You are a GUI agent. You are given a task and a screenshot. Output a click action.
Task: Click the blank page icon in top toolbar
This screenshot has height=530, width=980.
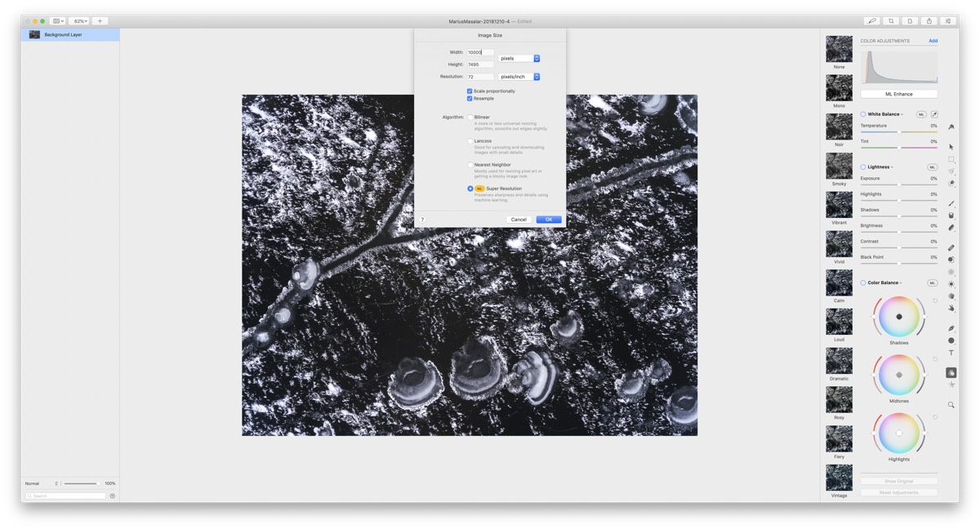point(910,21)
